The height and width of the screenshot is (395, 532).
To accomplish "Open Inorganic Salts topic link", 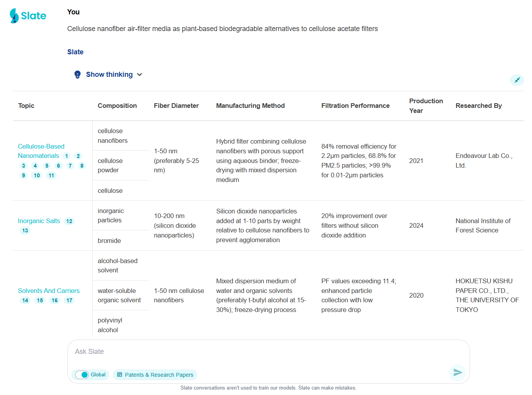I will (x=39, y=221).
